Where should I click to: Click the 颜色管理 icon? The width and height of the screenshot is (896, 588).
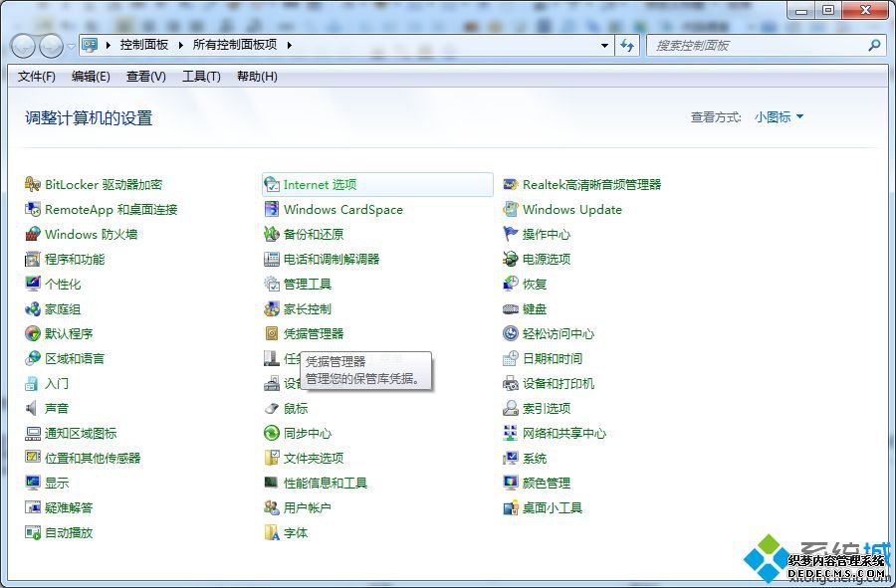(511, 483)
